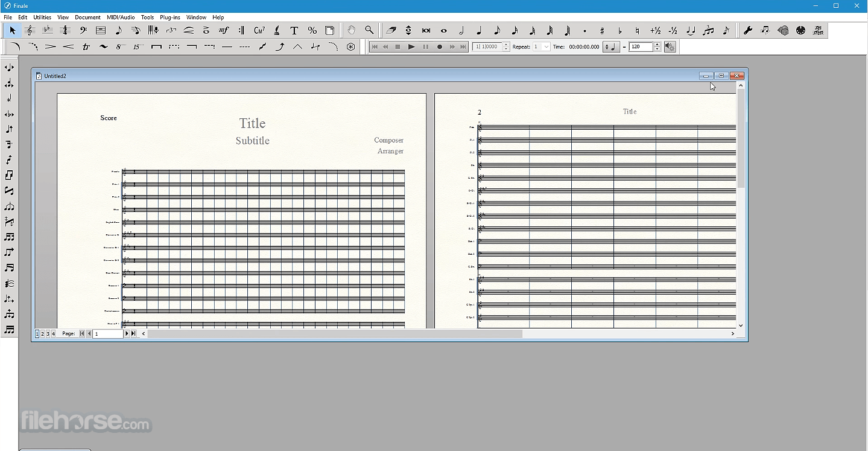Click the tempo field showing 120
Viewport: 868px width, 451px height.
click(641, 46)
